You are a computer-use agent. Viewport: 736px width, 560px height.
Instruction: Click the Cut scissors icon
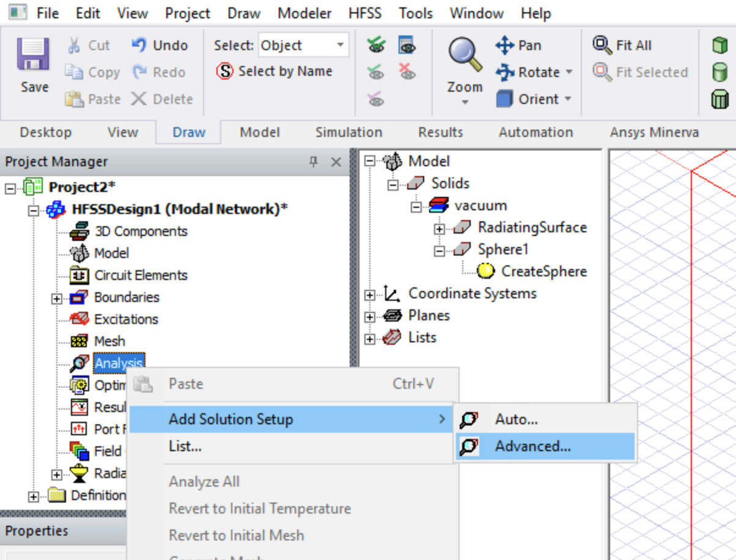[x=74, y=45]
